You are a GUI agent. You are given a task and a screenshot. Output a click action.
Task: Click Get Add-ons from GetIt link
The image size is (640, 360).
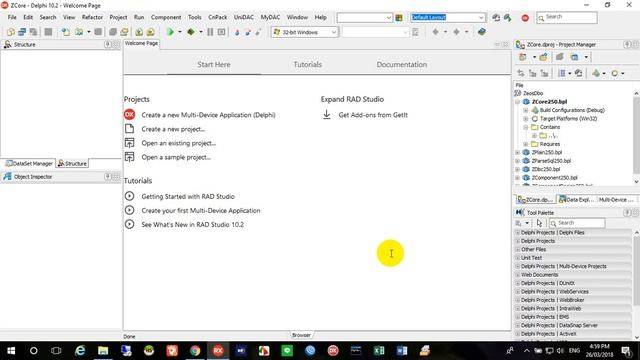[x=373, y=115]
